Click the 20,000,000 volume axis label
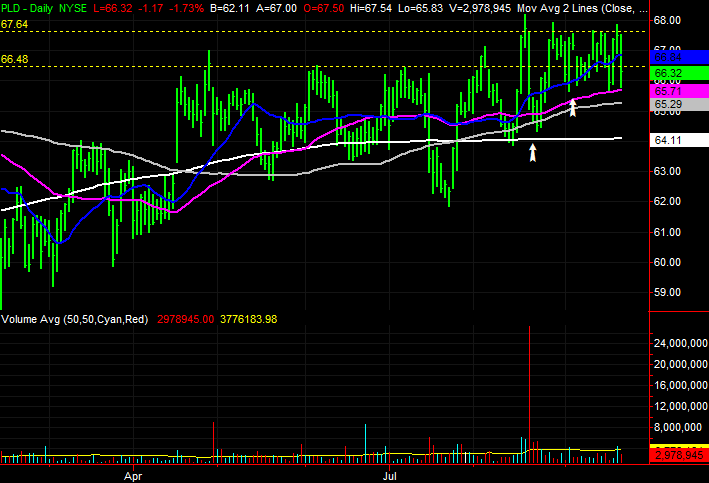The width and height of the screenshot is (709, 483). (x=681, y=365)
